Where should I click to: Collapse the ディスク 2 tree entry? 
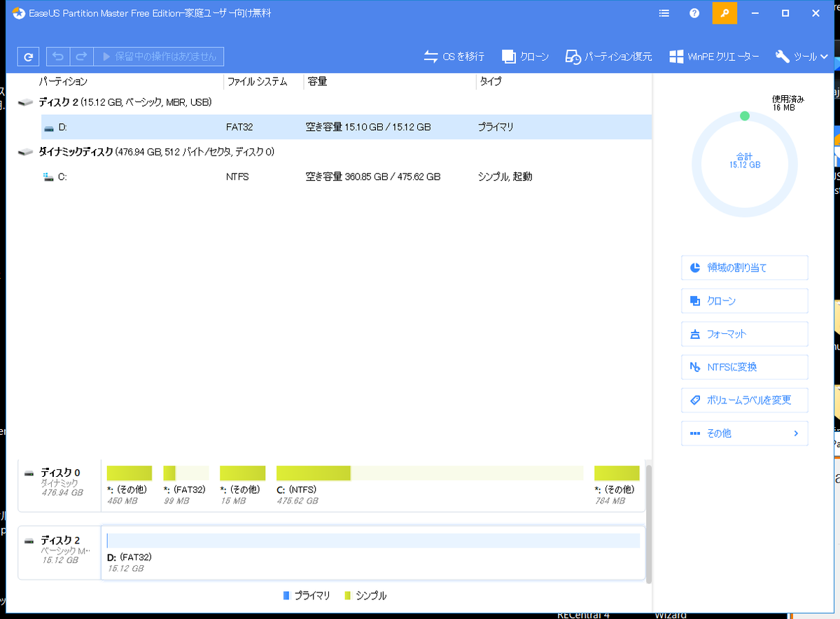point(25,102)
